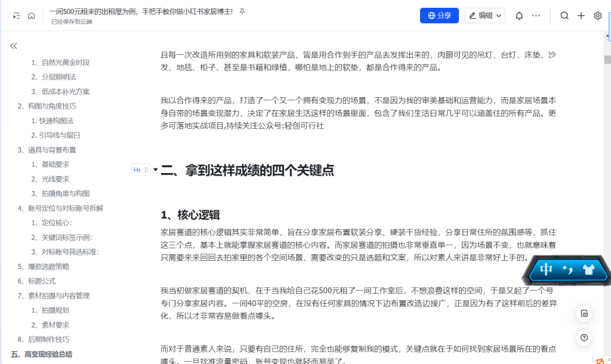Create new with the plus icon
Image resolution: width=611 pixels, height=364 pixels.
[x=581, y=16]
